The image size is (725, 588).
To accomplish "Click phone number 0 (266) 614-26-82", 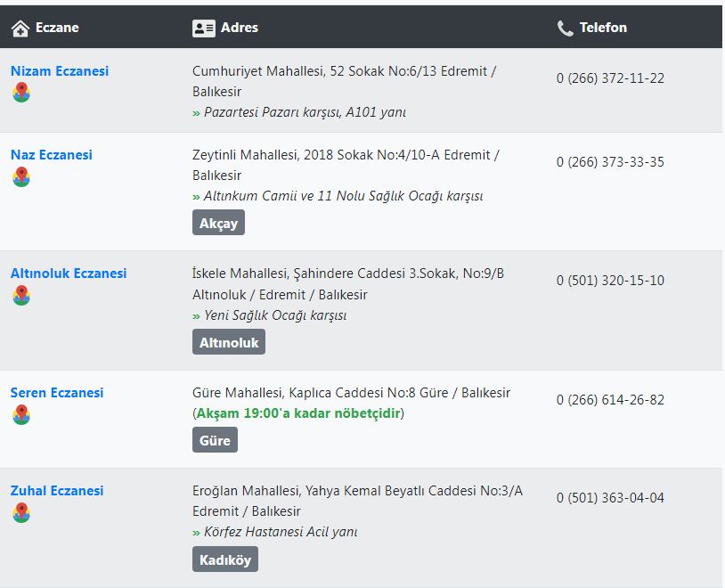I will (610, 399).
